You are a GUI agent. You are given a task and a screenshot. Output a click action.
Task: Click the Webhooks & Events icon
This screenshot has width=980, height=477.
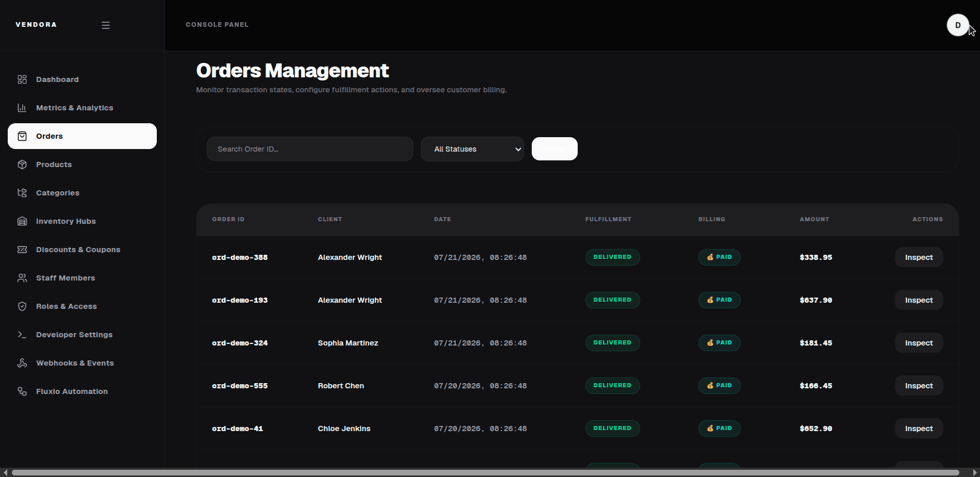click(x=22, y=363)
